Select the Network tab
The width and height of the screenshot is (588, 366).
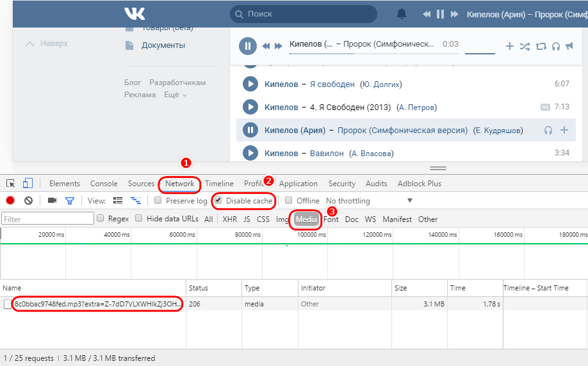179,184
